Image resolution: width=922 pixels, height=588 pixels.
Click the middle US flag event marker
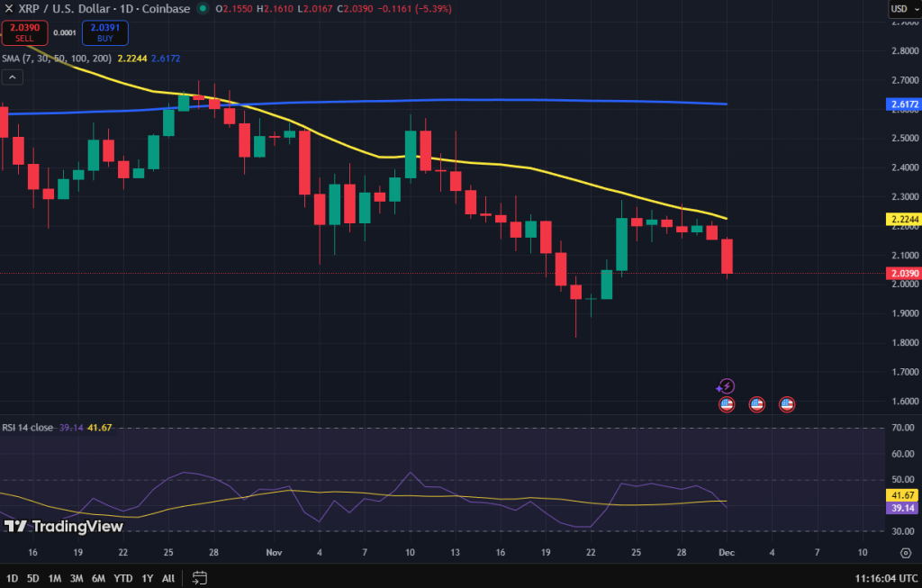(x=757, y=404)
